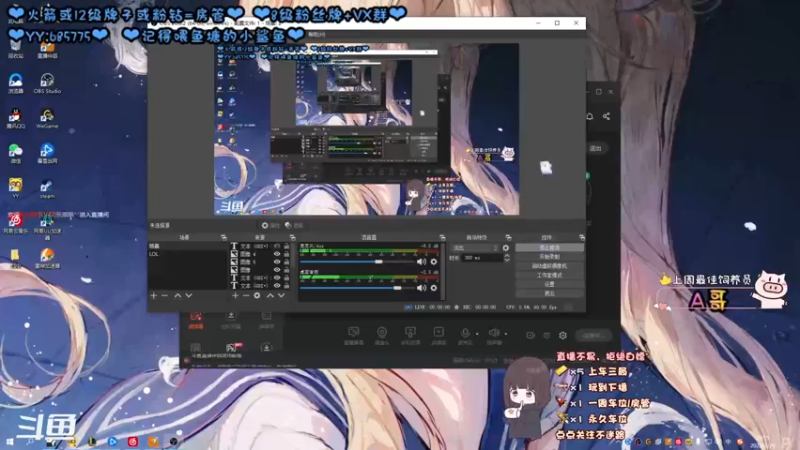The width and height of the screenshot is (800, 450).
Task: Add a new scene with plus icon
Action: 154,295
